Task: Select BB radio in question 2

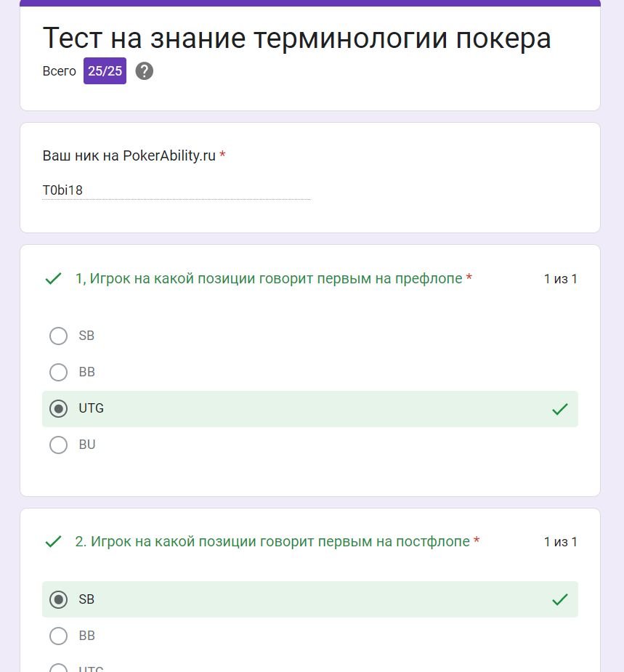Action: click(x=58, y=636)
